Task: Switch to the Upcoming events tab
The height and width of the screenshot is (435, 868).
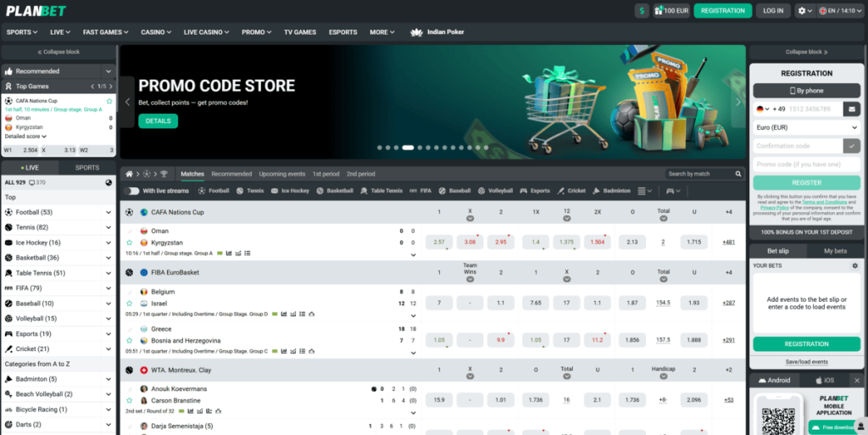Action: [282, 174]
